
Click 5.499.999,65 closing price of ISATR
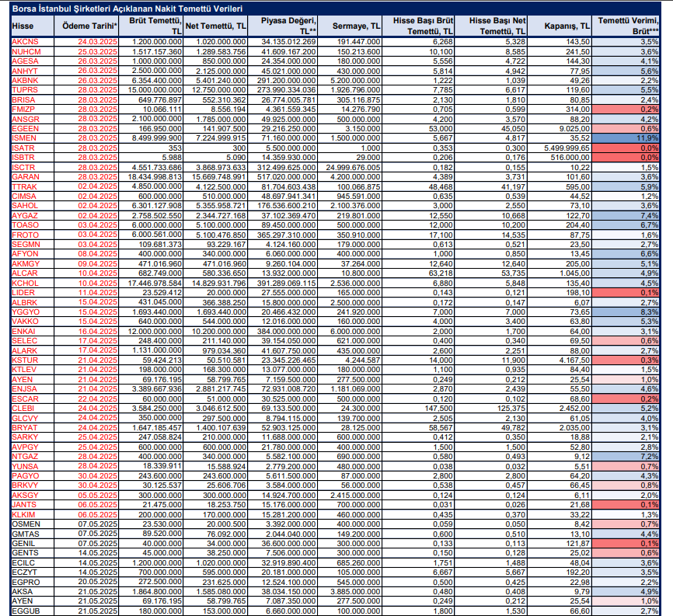click(x=567, y=148)
